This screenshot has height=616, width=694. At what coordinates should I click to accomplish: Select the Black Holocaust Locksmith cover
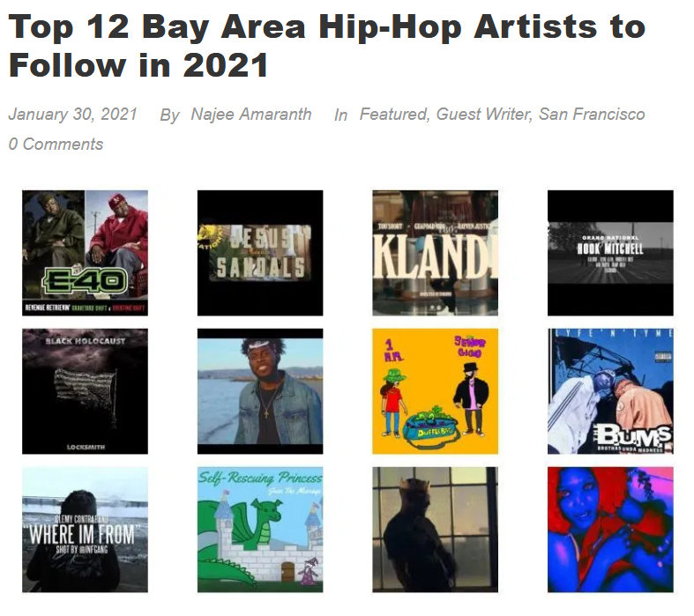point(85,391)
